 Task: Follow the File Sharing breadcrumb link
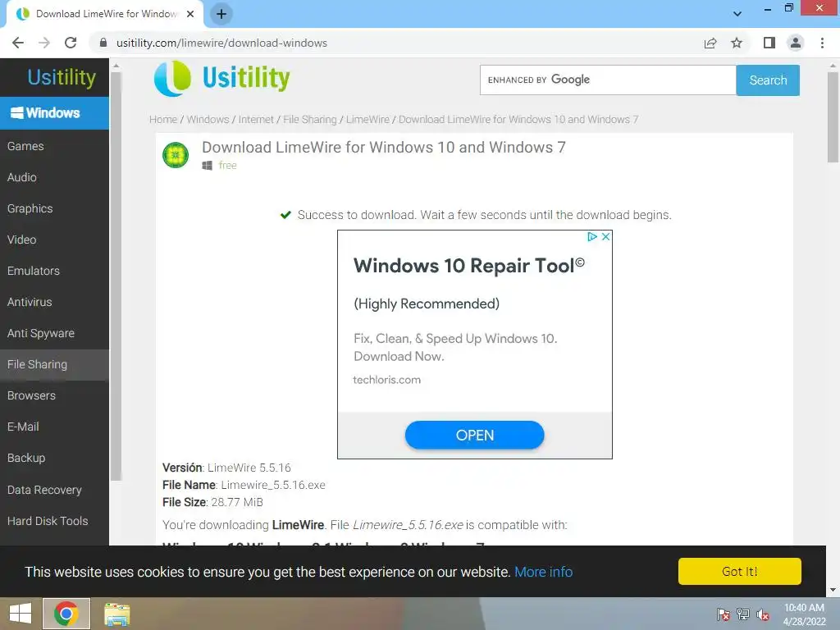(309, 120)
